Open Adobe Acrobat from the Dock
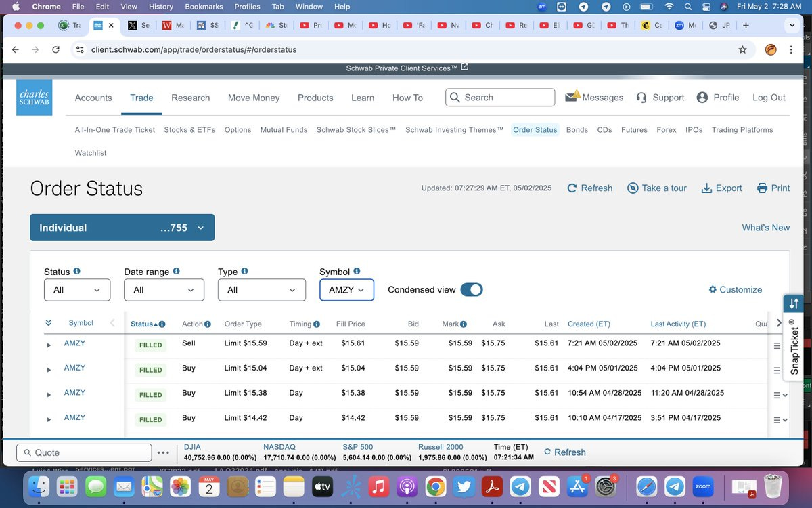 491,486
